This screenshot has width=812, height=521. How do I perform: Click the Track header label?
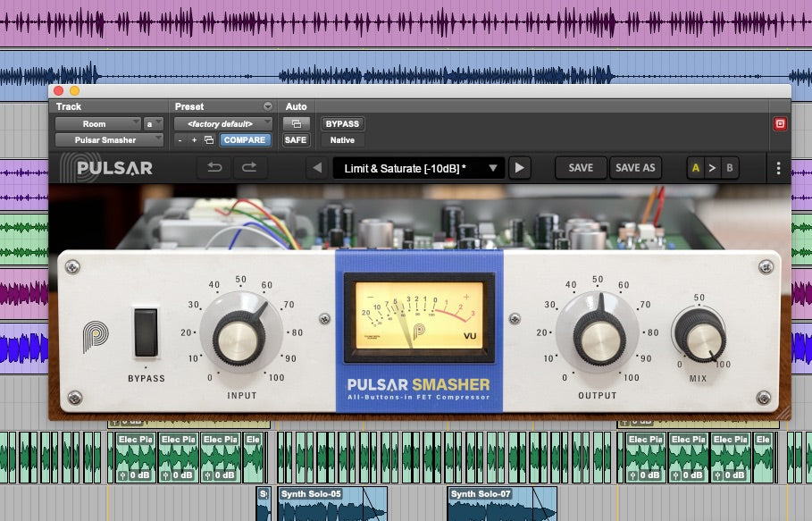pyautogui.click(x=69, y=106)
